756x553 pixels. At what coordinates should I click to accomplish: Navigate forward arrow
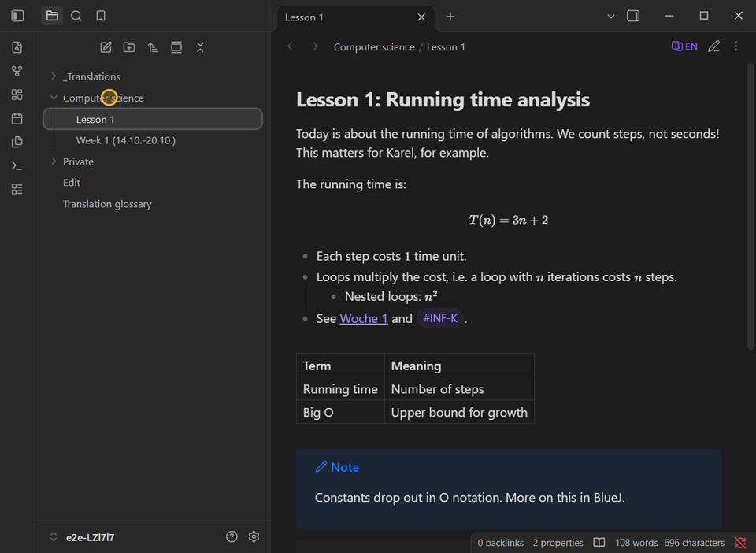[x=314, y=46]
